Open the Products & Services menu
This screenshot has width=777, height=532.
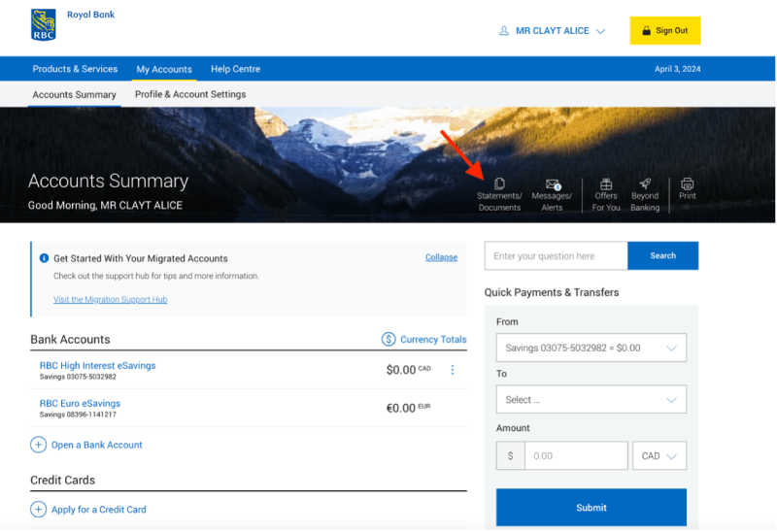coord(75,69)
